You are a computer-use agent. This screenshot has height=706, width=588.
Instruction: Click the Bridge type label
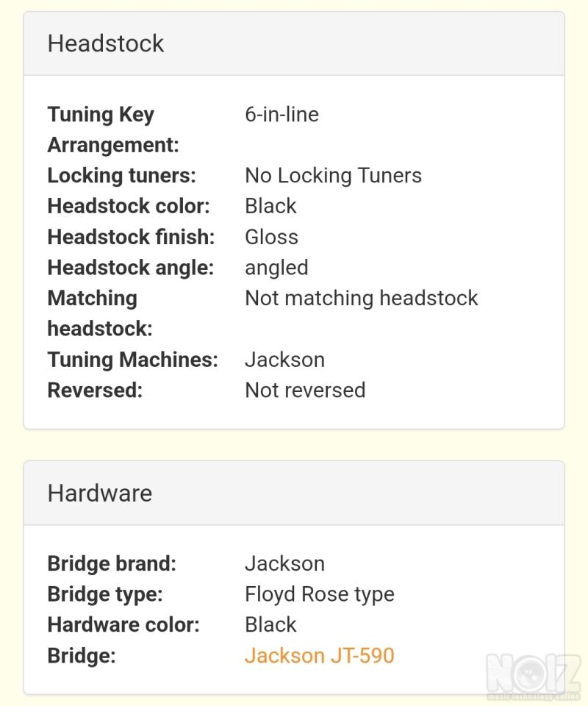[x=105, y=594]
